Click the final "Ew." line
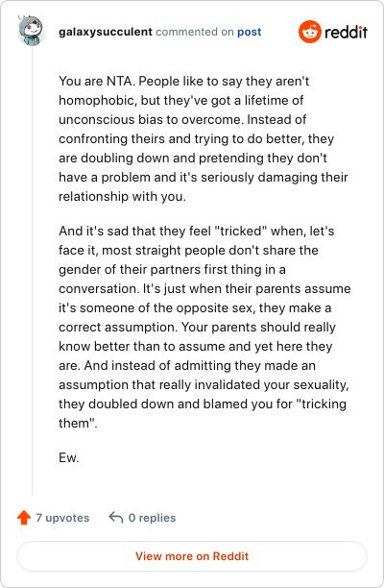The image size is (384, 588). pos(69,457)
